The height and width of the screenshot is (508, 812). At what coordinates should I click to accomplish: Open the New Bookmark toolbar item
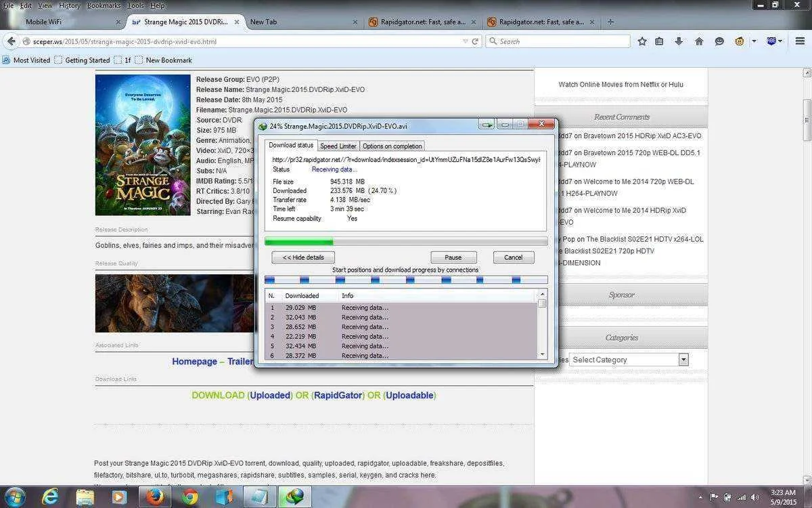164,60
